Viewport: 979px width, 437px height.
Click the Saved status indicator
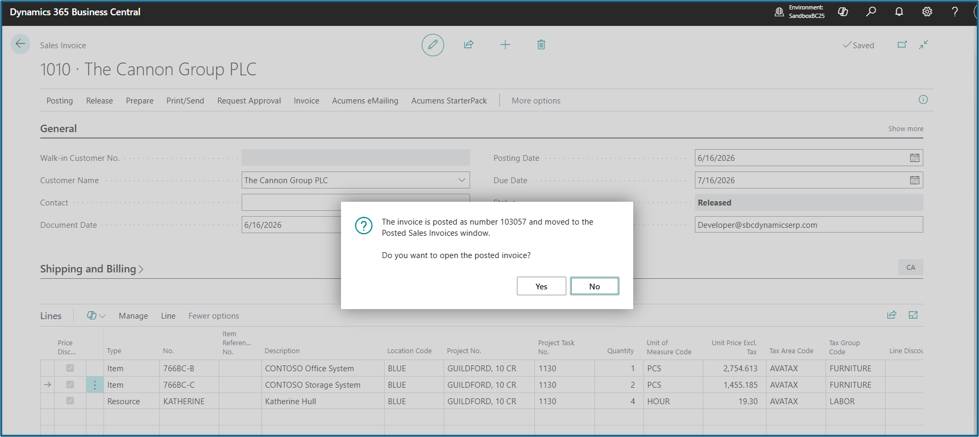tap(858, 45)
